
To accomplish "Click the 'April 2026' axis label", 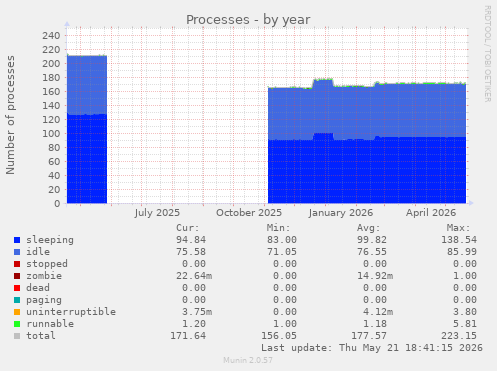I will pos(431,213).
